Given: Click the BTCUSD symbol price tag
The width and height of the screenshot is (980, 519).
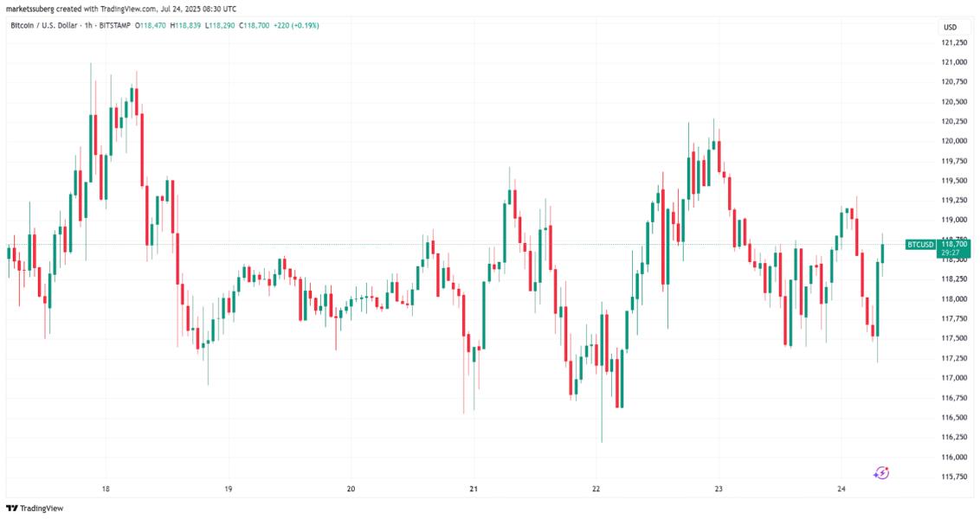Looking at the screenshot, I should click(920, 245).
